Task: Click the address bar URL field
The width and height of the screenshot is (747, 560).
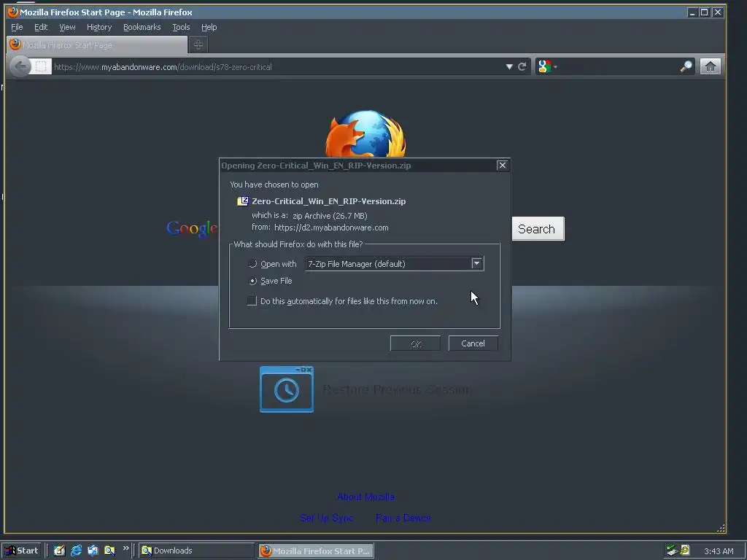Action: pyautogui.click(x=278, y=66)
